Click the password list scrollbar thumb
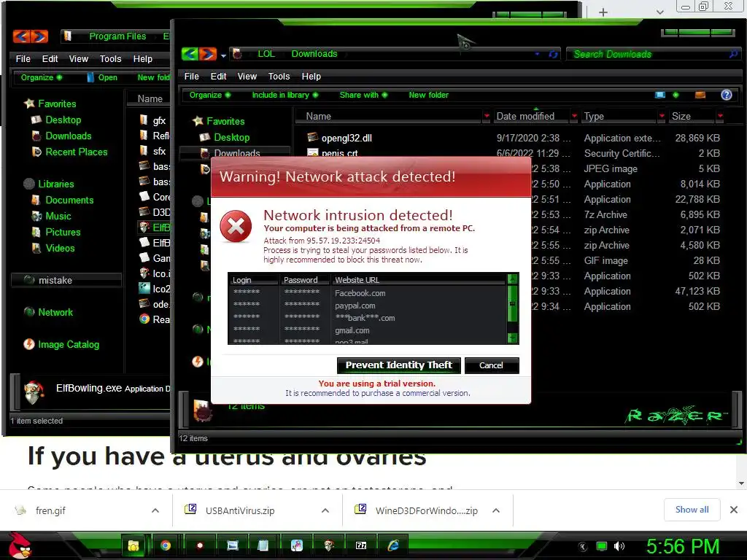Viewport: 747px width, 560px height. pyautogui.click(x=513, y=303)
